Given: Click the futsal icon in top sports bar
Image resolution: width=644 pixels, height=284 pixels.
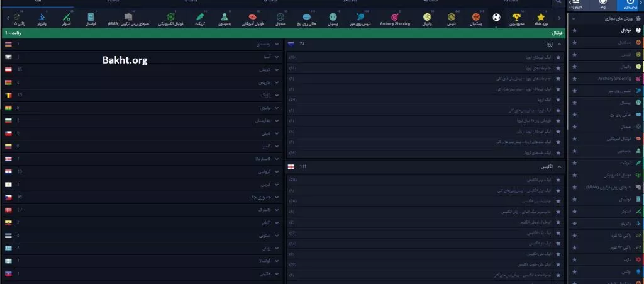Looking at the screenshot, I should (x=91, y=17).
